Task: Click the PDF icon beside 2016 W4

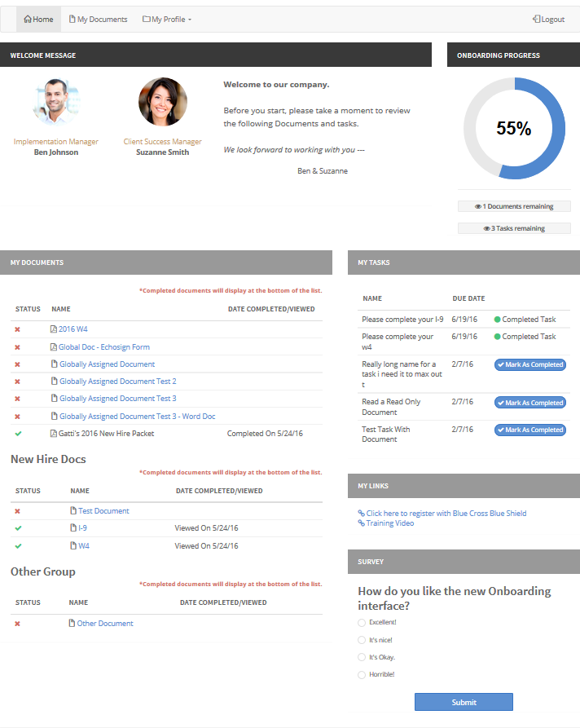Action: [54, 329]
